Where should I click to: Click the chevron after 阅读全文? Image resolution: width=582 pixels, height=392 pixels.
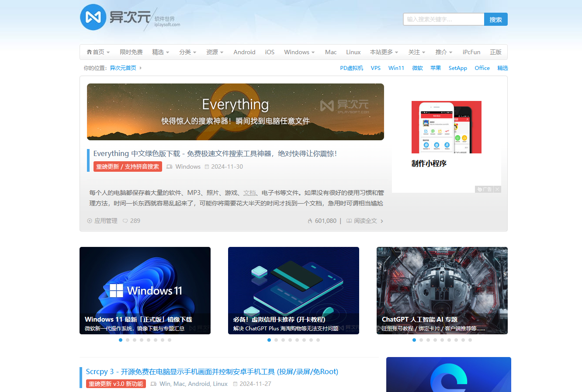[382, 221]
